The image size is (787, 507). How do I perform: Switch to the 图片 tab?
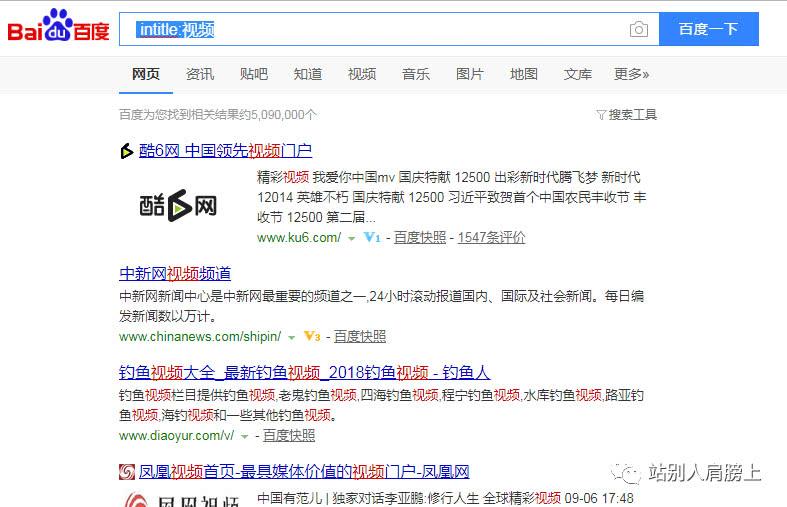(x=470, y=74)
